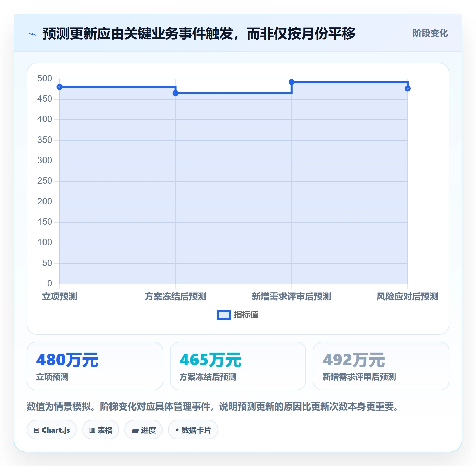Click the bar icon in 进度 chip
Screen dimensions: 476x466
click(x=135, y=431)
